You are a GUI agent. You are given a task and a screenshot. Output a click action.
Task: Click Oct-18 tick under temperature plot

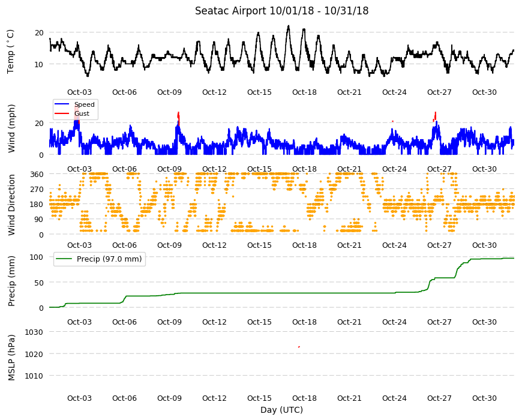click(304, 92)
